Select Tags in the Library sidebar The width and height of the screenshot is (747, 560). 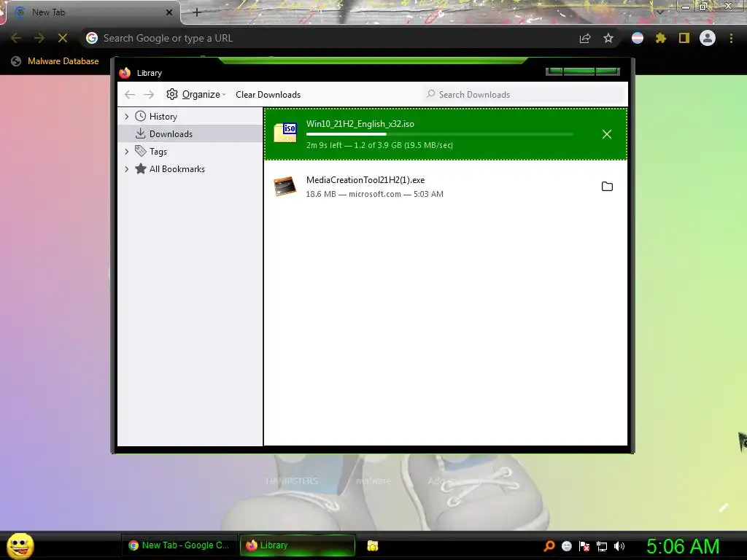(158, 152)
